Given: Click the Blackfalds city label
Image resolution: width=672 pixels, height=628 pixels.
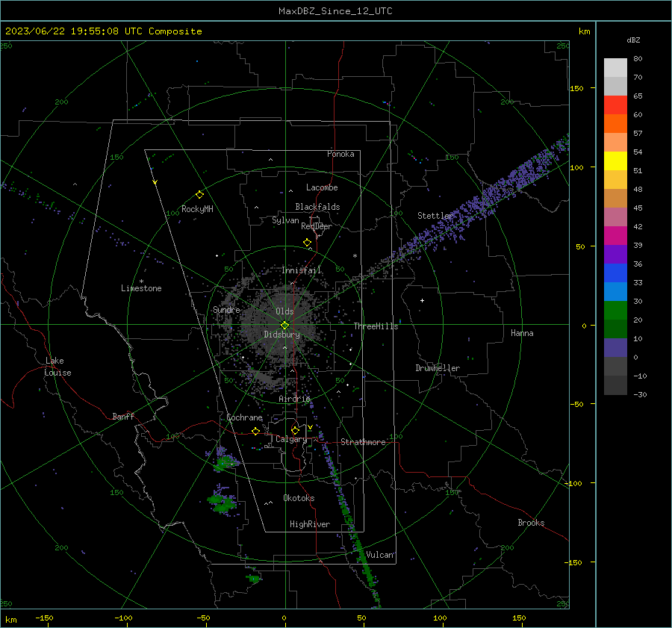Looking at the screenshot, I should 317,207.
